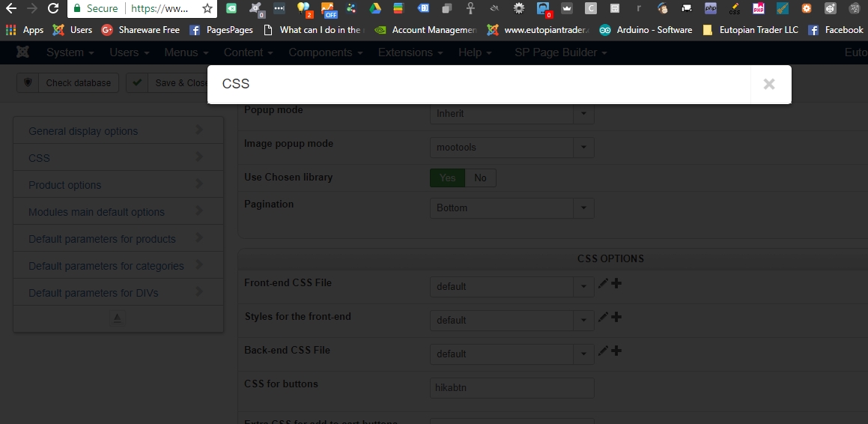
Task: Open the Google Drive extension icon
Action: pyautogui.click(x=374, y=8)
